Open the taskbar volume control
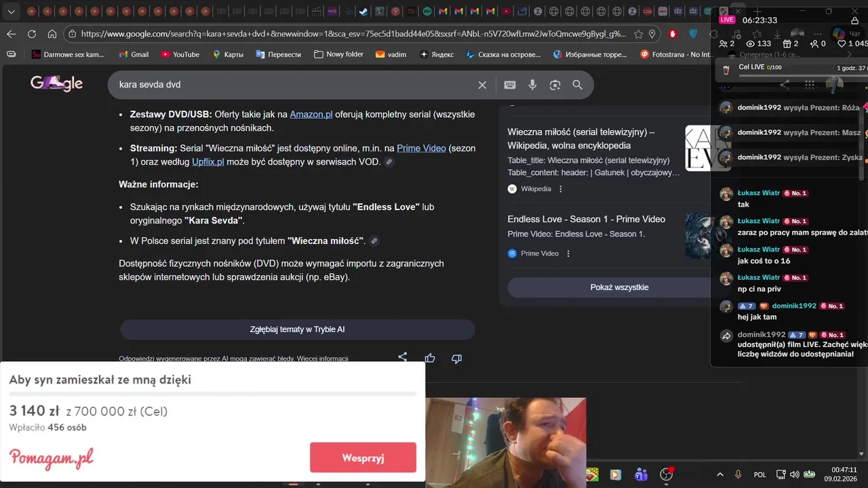Image resolution: width=868 pixels, height=488 pixels. pyautogui.click(x=794, y=474)
